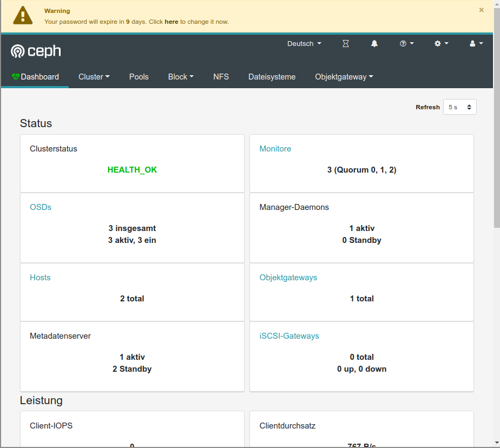Change the Refresh interval selector

(x=459, y=107)
